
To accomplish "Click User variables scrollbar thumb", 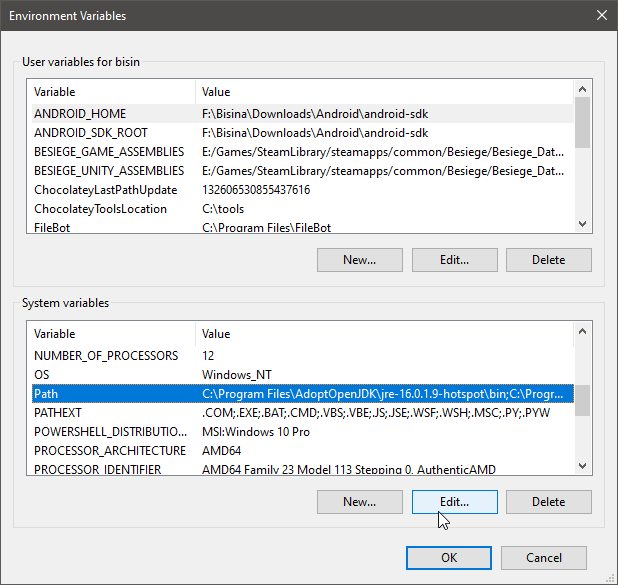I will coord(582,123).
